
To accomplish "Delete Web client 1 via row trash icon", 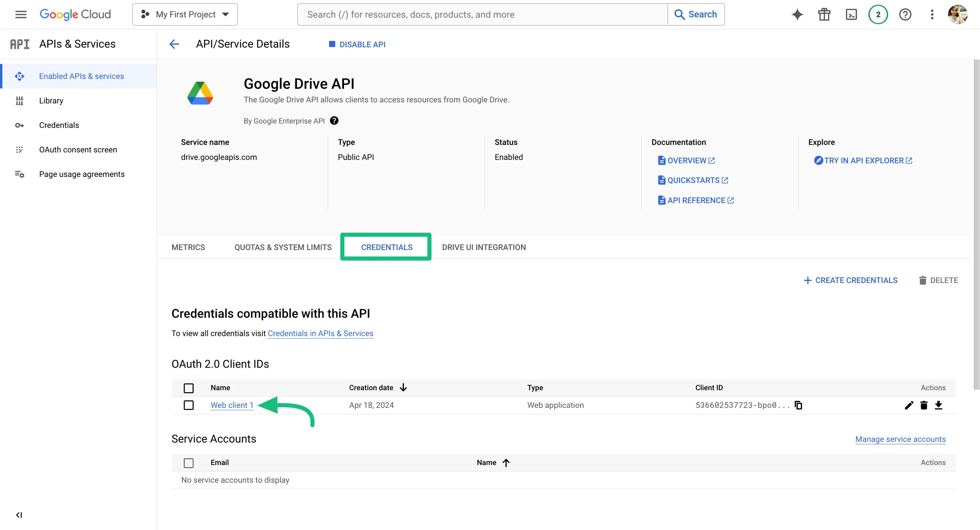I will (x=924, y=405).
